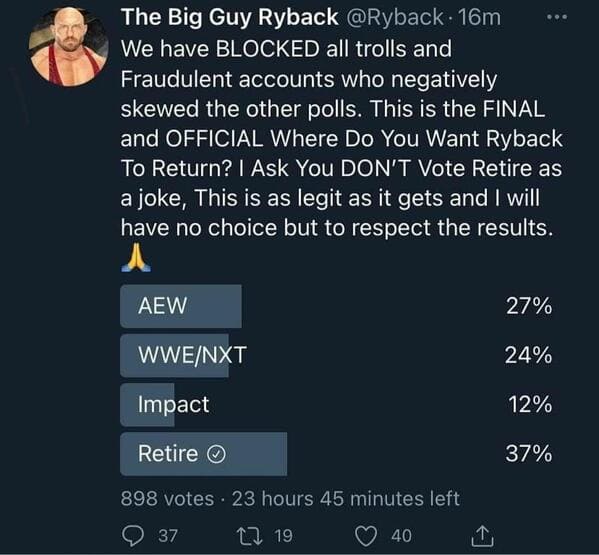Click the 37% Retire result percentage
599x555 pixels.
coord(528,454)
